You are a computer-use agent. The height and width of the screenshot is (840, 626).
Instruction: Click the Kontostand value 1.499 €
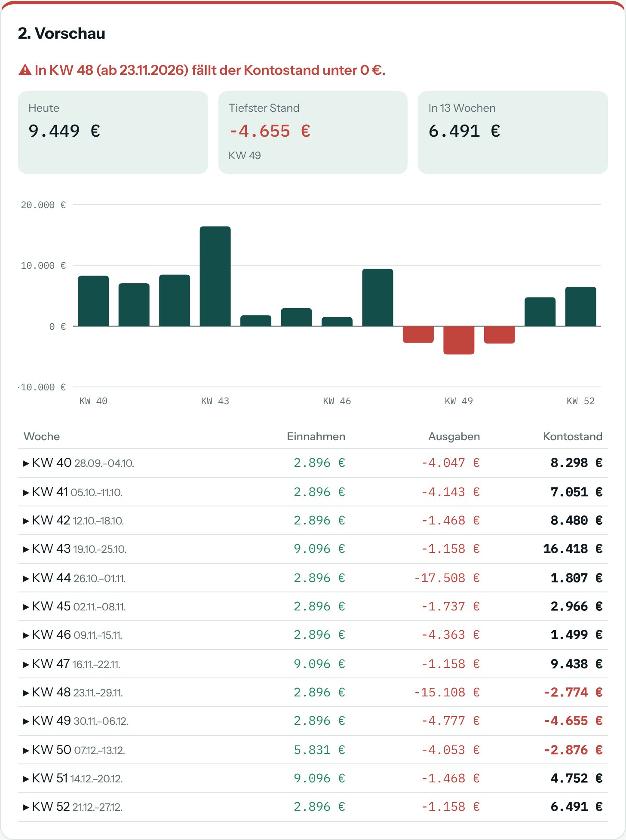(577, 635)
